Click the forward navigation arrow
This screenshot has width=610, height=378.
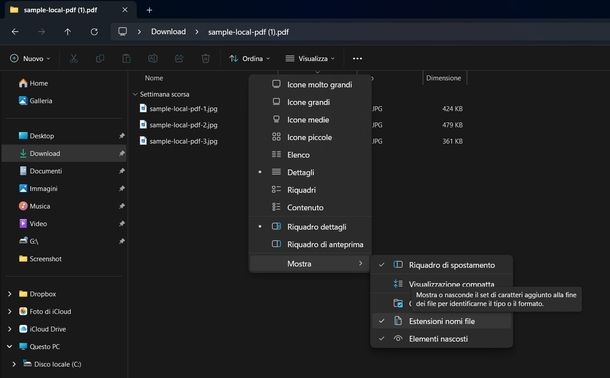tap(42, 32)
